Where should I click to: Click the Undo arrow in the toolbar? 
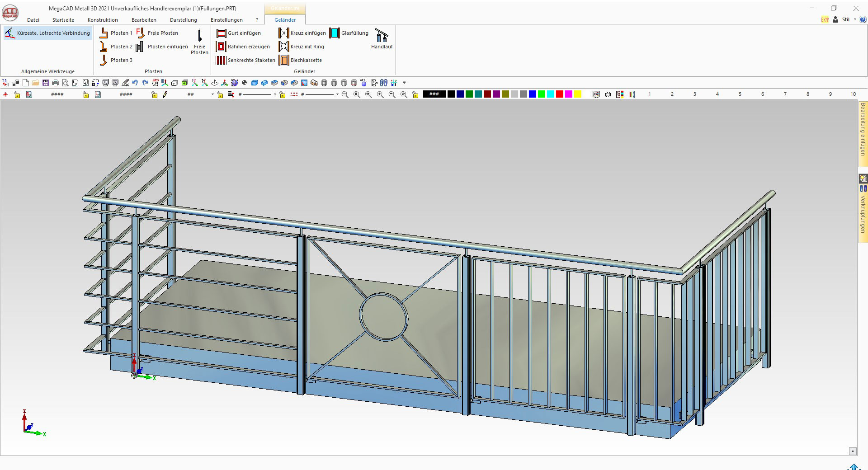[x=135, y=83]
